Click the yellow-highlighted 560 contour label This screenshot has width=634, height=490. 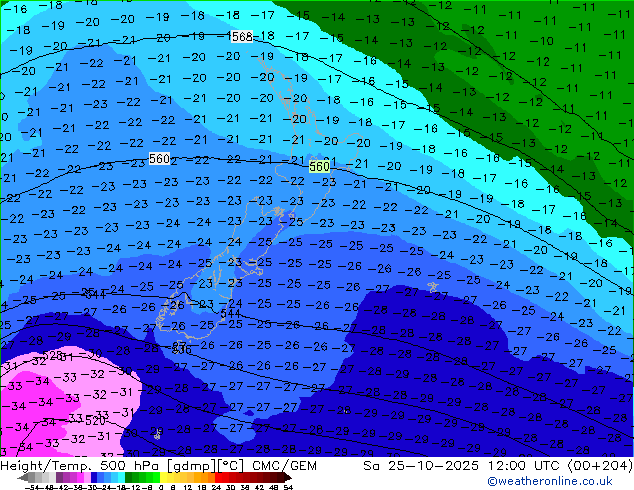point(319,166)
